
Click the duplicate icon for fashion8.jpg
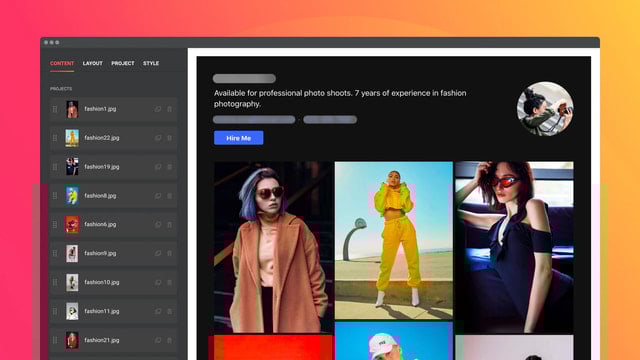point(158,196)
